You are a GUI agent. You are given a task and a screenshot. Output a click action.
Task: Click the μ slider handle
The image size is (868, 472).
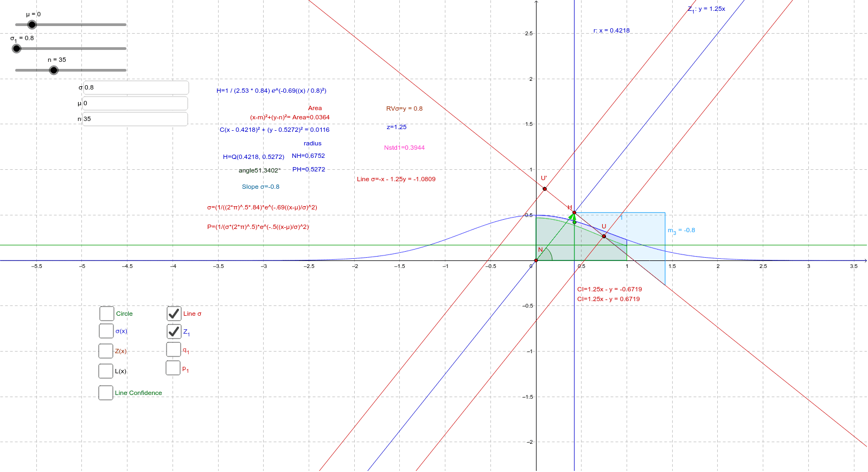click(32, 24)
